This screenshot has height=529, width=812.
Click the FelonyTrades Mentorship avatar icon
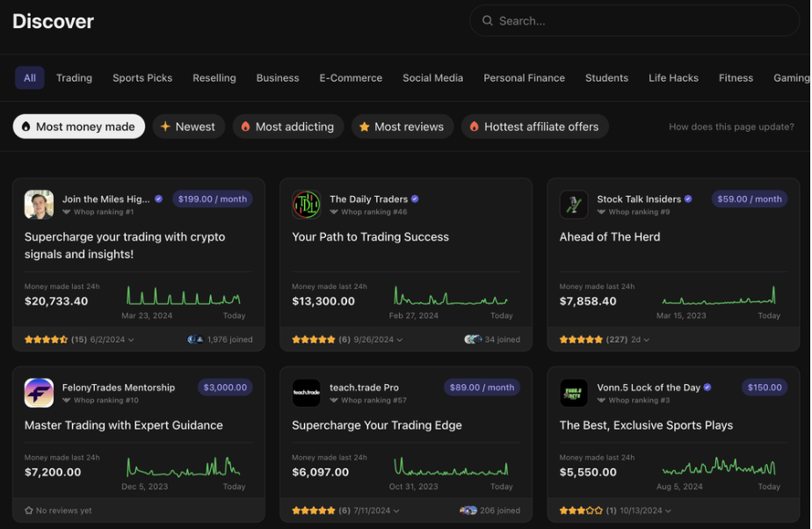39,393
